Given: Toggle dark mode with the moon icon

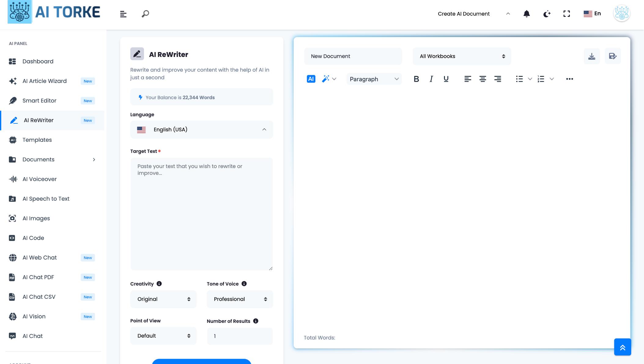Looking at the screenshot, I should point(547,13).
